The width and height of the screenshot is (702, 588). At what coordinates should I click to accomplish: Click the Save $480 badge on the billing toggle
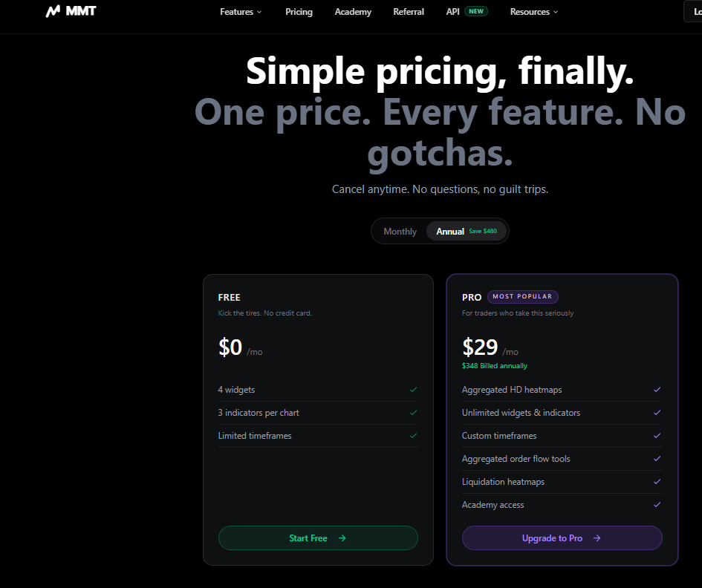click(x=481, y=231)
